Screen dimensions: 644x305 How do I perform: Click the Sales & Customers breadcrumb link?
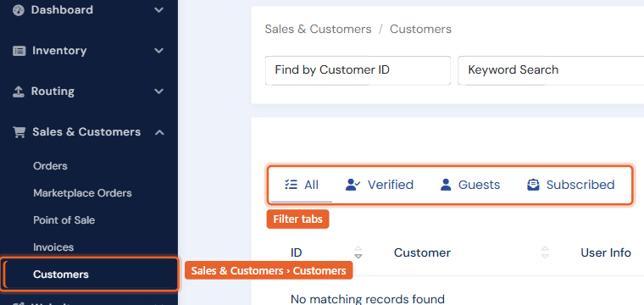318,29
